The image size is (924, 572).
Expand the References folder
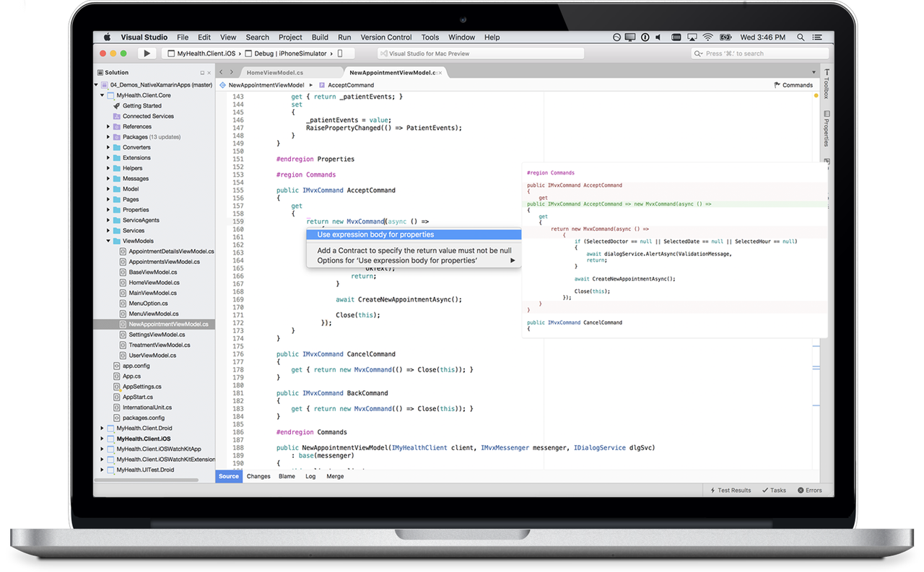108,126
